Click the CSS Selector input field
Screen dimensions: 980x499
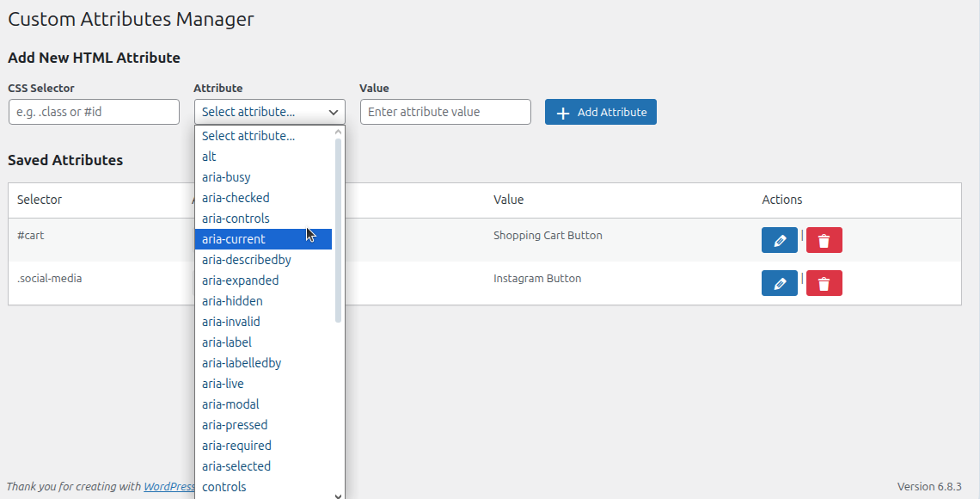[94, 111]
